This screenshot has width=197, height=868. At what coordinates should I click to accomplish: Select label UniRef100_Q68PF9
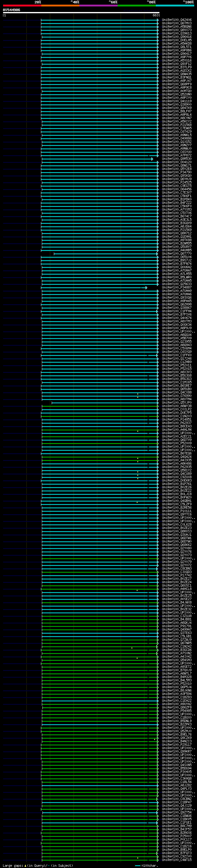tap(176, 84)
